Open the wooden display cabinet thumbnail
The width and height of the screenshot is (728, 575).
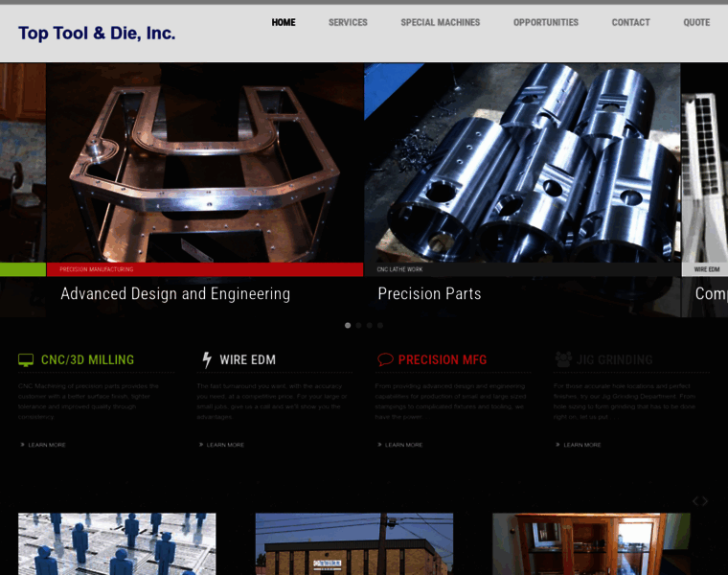coord(592,544)
